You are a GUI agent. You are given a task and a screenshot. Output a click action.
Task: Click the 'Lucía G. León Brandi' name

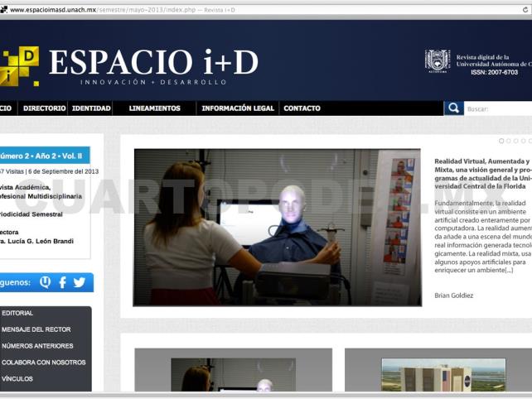pyautogui.click(x=41, y=241)
